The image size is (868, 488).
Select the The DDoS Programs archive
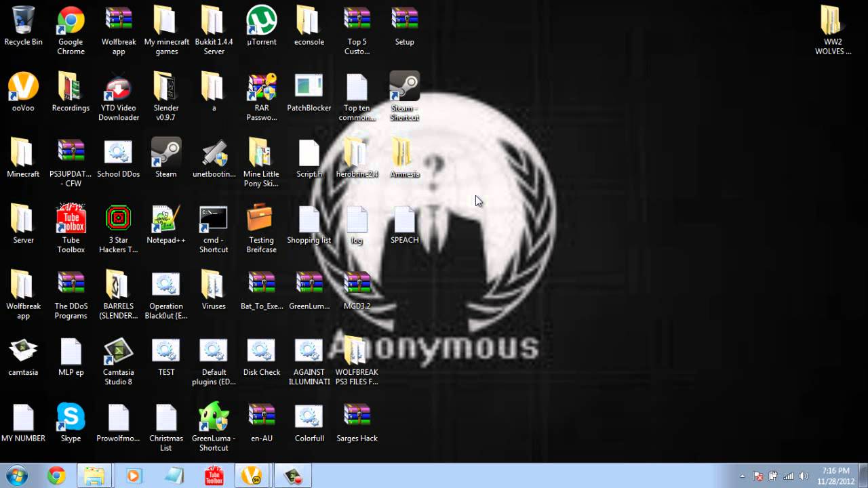71,295
